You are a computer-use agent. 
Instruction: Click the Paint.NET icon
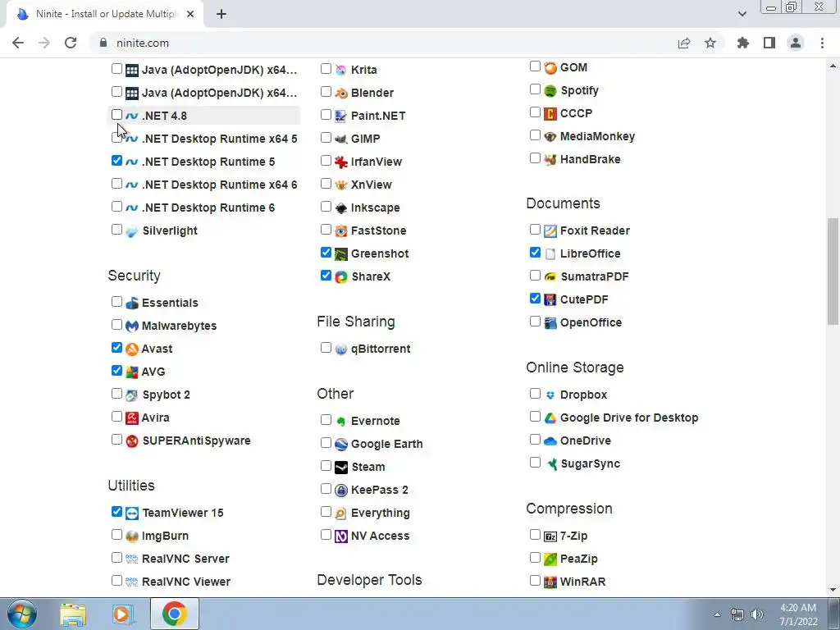tap(341, 116)
